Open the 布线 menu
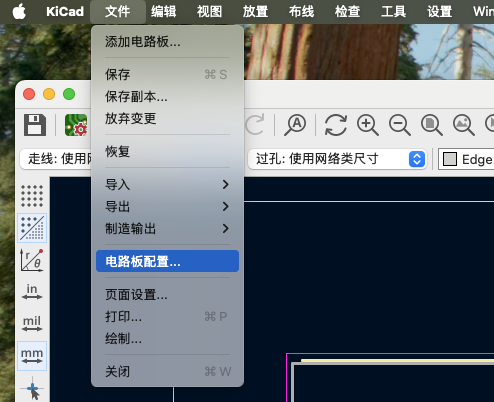 (x=301, y=12)
